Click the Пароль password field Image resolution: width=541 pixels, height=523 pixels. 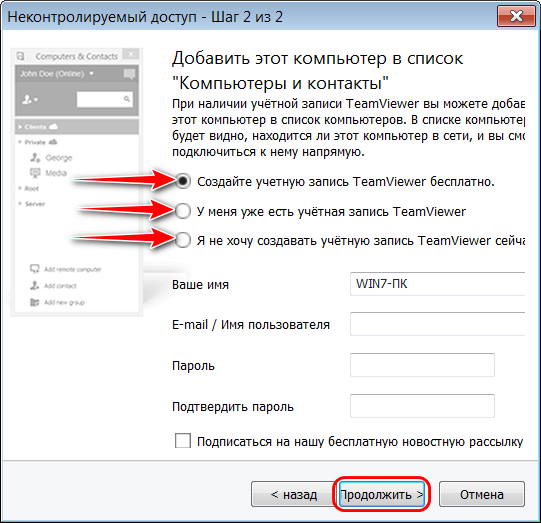tap(422, 365)
